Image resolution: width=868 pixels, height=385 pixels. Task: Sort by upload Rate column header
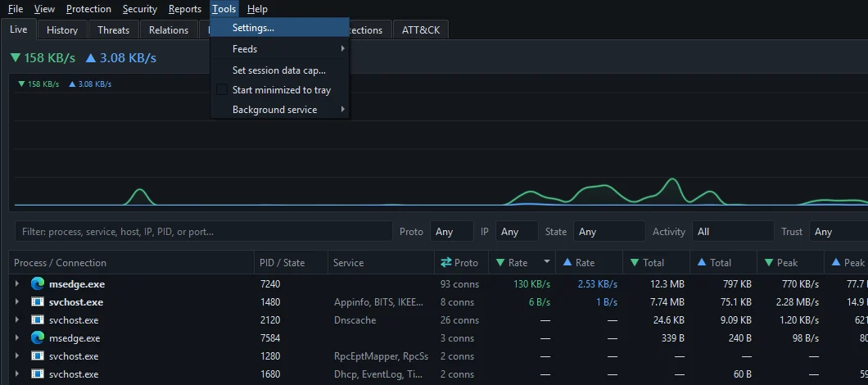click(x=589, y=263)
